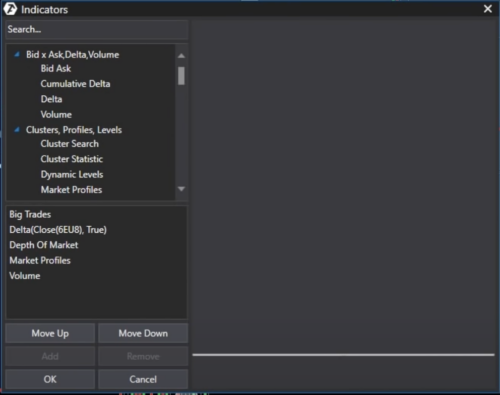Viewport: 500px width, 395px height.
Task: Click the Cancel button
Action: coord(143,379)
